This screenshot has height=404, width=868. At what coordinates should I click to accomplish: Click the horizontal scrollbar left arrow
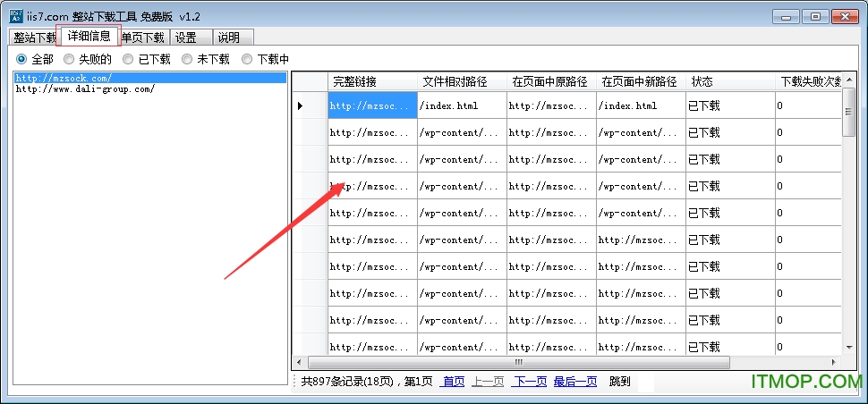click(x=299, y=363)
